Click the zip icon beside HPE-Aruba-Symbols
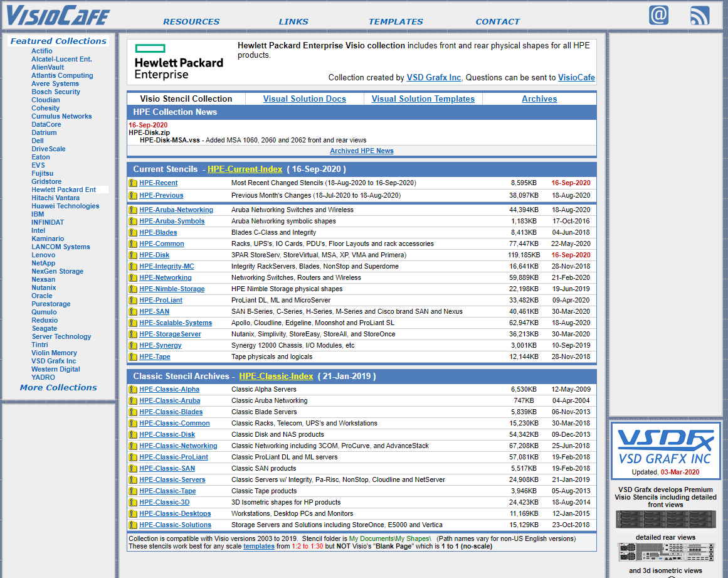Viewport: 728px width, 578px height. pyautogui.click(x=133, y=221)
